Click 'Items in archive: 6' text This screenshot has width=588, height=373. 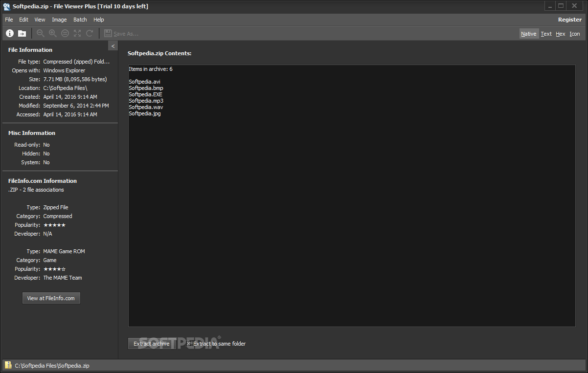(151, 69)
